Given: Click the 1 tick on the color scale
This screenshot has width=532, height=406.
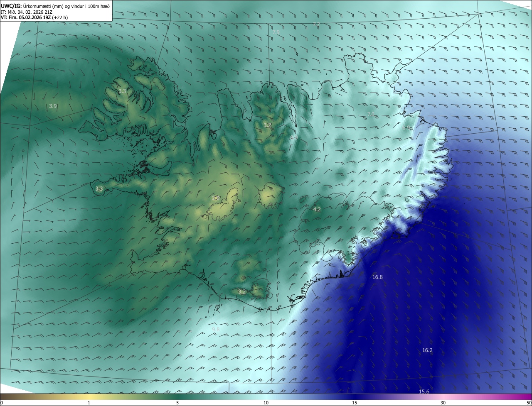Looking at the screenshot, I should (x=89, y=403).
